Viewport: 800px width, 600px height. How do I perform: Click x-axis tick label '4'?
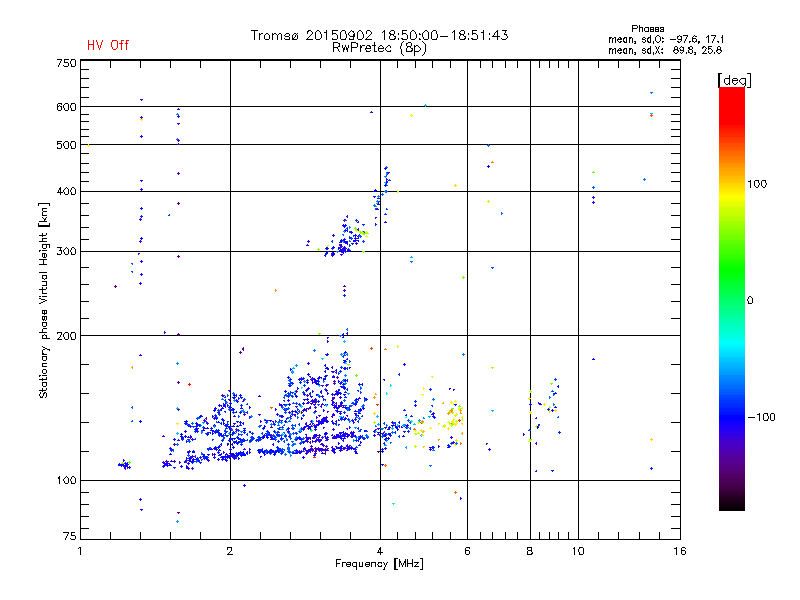point(380,551)
